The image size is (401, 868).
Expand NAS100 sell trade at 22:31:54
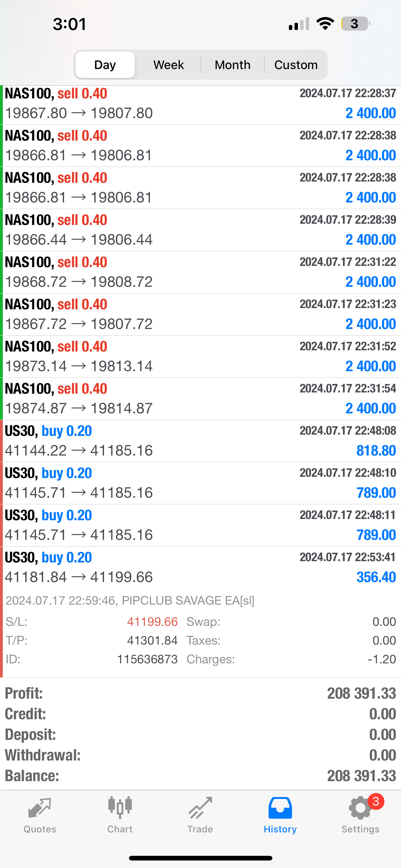click(x=200, y=399)
